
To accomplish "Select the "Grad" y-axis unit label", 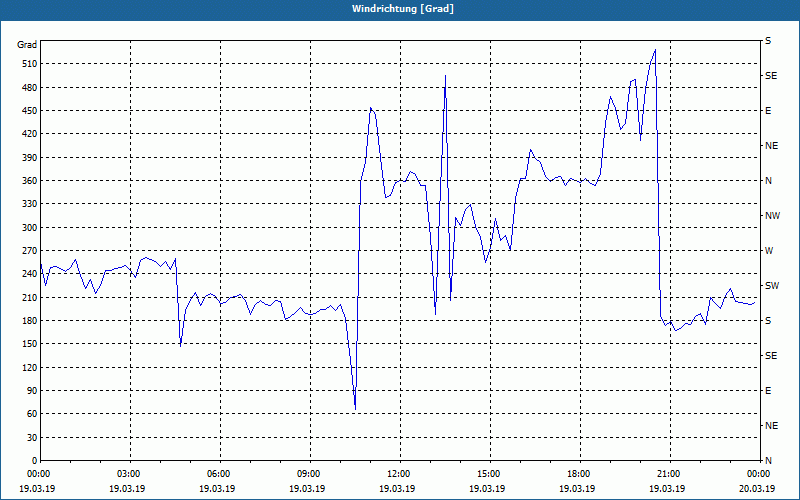I will [27, 45].
